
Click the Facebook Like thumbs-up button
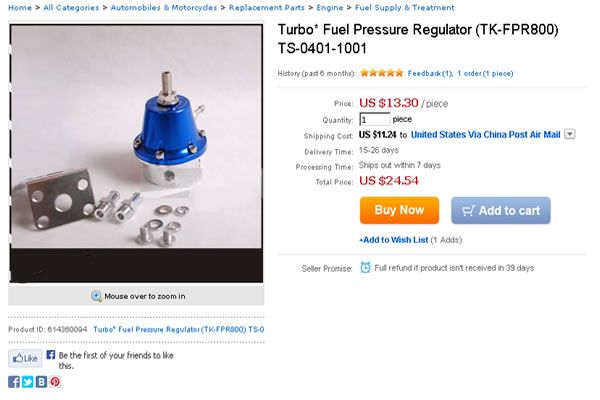(x=25, y=358)
